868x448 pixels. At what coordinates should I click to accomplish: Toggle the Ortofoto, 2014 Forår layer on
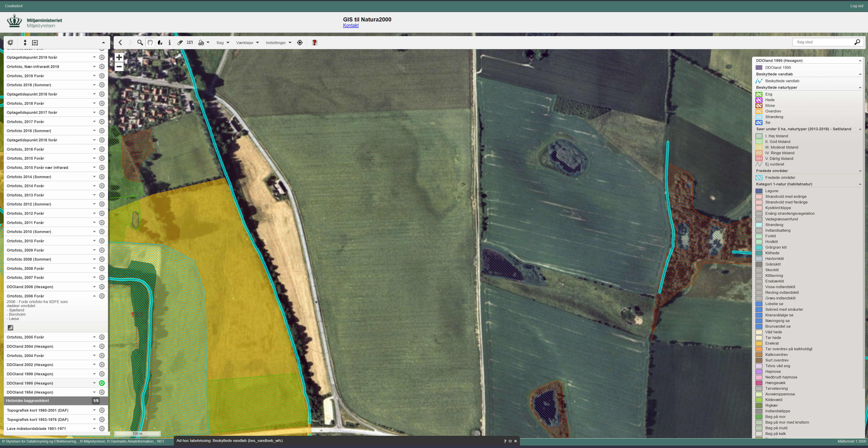(x=102, y=186)
